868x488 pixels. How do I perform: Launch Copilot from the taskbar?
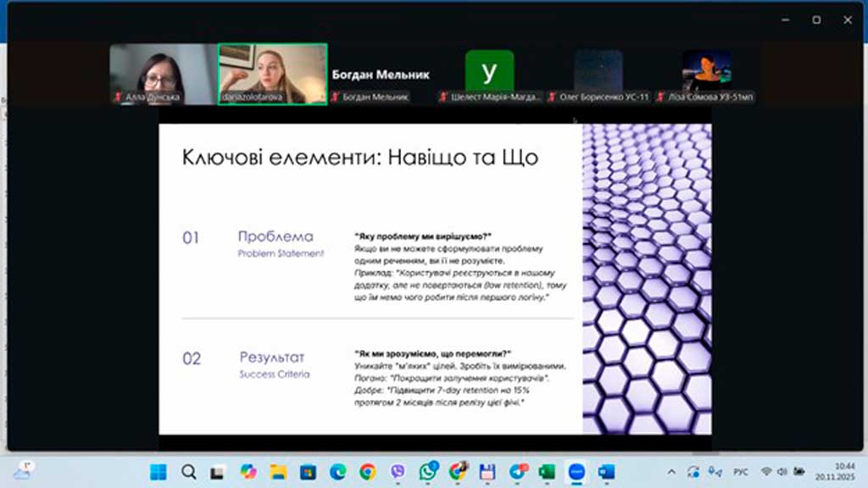(248, 471)
